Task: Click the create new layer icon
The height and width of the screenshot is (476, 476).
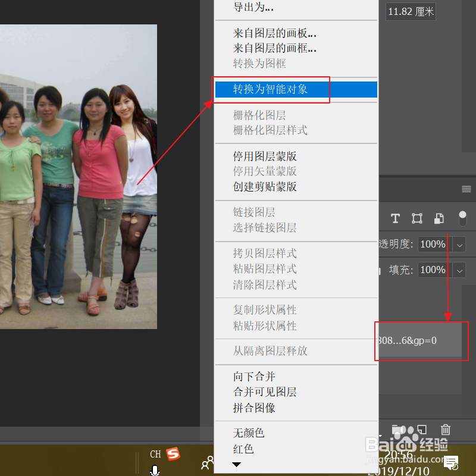Action: [x=422, y=429]
